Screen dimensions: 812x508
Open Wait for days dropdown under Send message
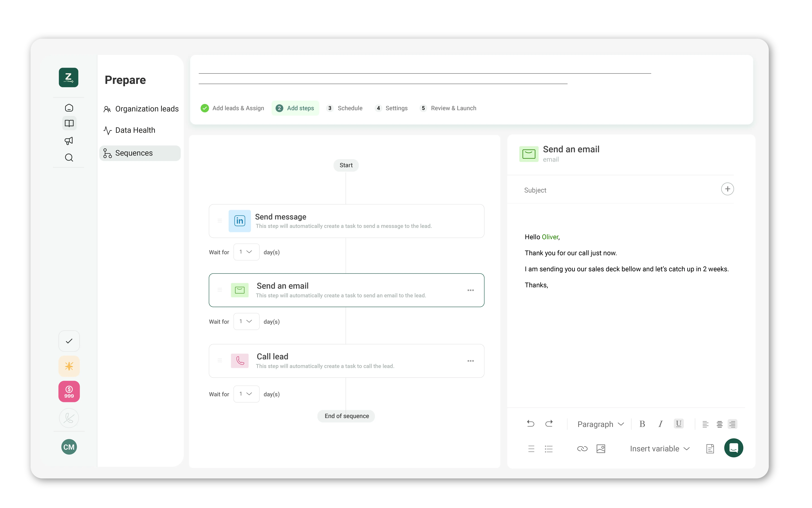tap(246, 252)
